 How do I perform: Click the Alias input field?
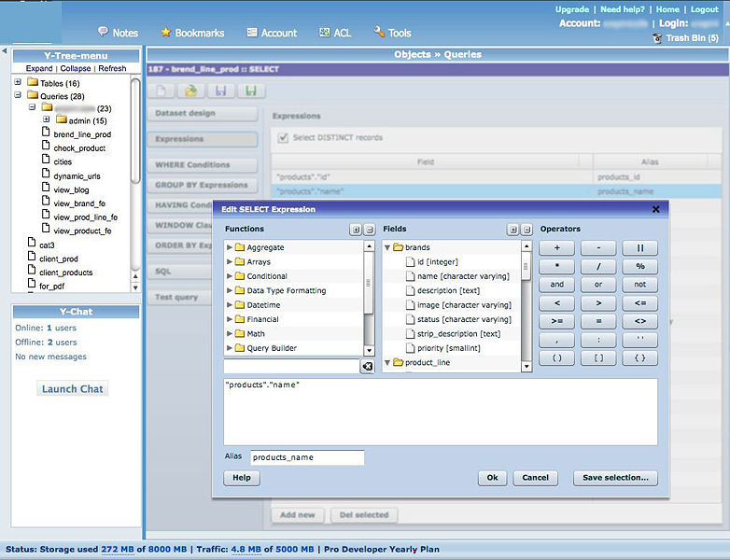coord(307,457)
